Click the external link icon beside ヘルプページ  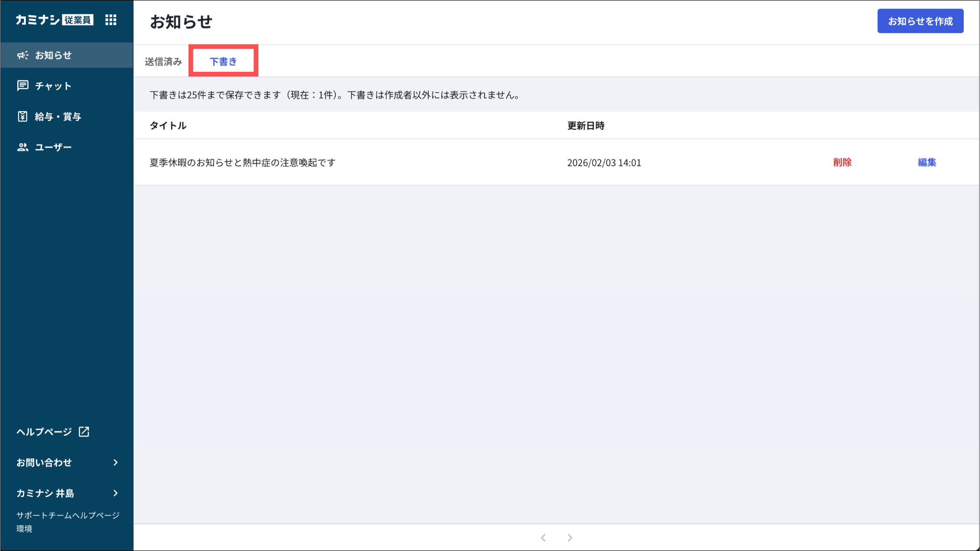[84, 432]
